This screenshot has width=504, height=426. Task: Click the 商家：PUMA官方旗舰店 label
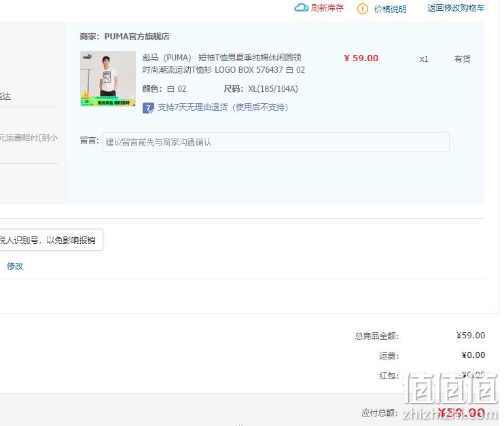coord(124,37)
